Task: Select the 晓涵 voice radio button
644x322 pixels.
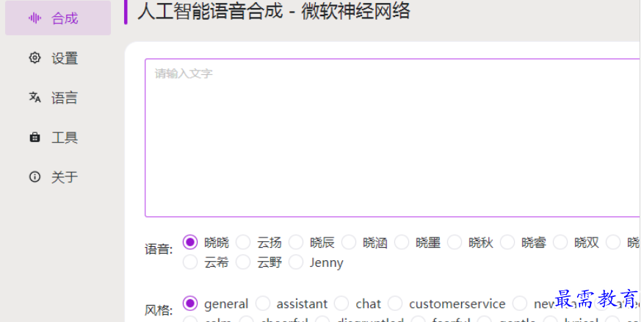Action: (x=349, y=242)
